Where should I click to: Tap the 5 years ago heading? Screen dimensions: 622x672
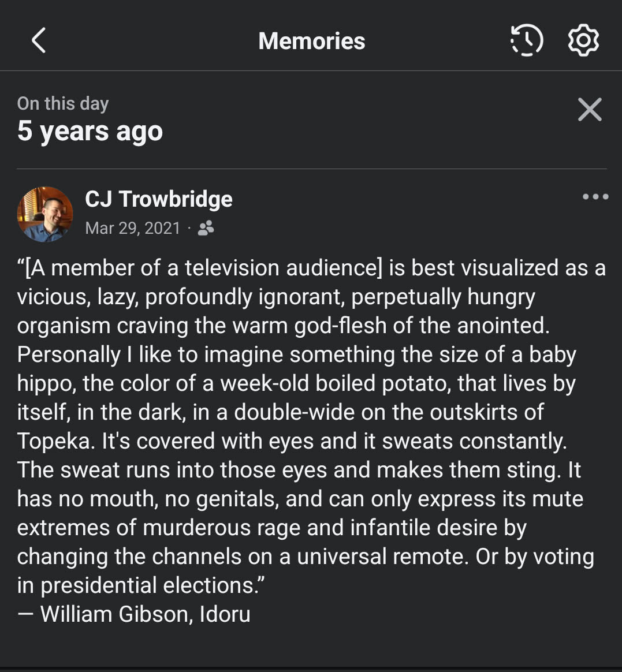pyautogui.click(x=90, y=131)
